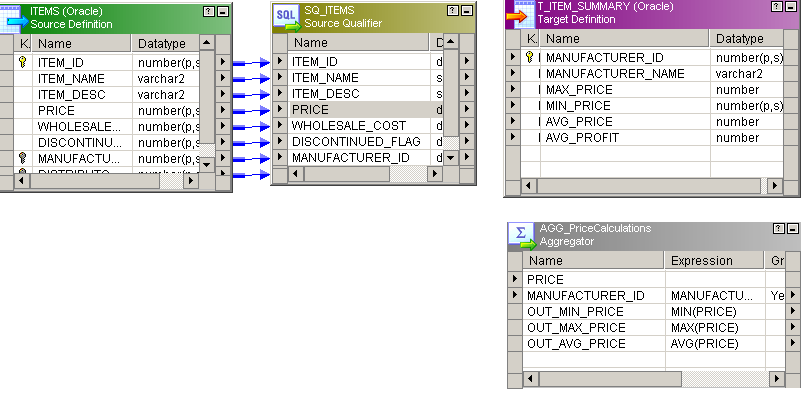Click help icon on AGG_PriceCalculations window
803x394 pixels.
tap(779, 229)
